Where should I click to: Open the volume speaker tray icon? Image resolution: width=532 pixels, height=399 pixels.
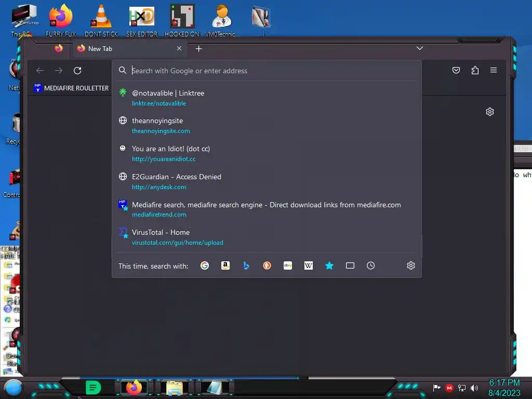pyautogui.click(x=474, y=388)
